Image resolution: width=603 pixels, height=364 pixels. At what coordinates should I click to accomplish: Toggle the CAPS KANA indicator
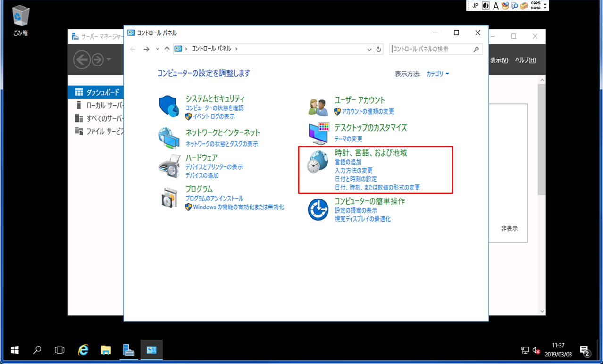(535, 5)
